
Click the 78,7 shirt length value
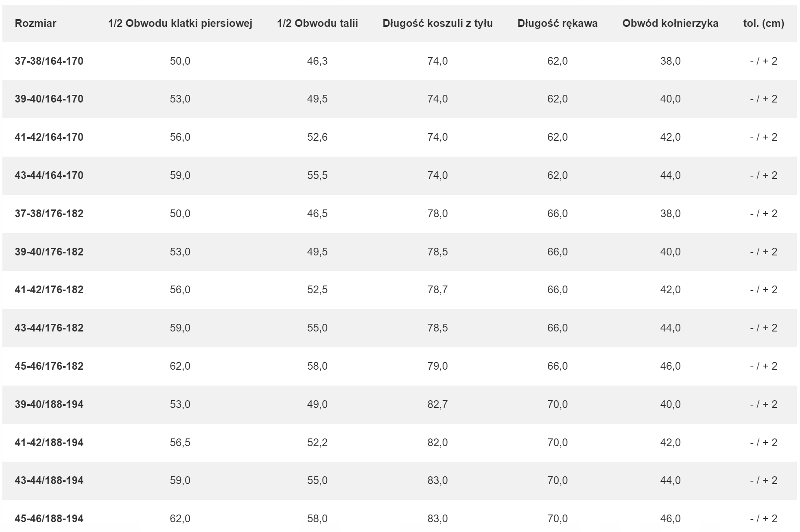(437, 290)
